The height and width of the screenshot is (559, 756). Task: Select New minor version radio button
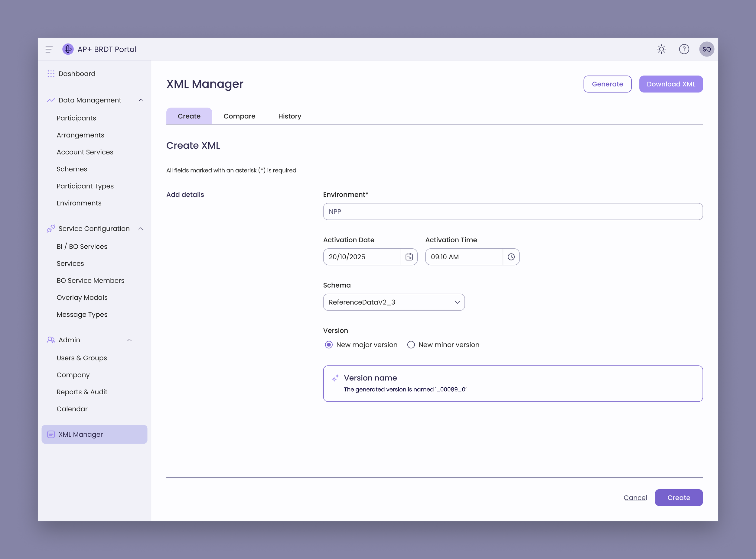coord(411,345)
